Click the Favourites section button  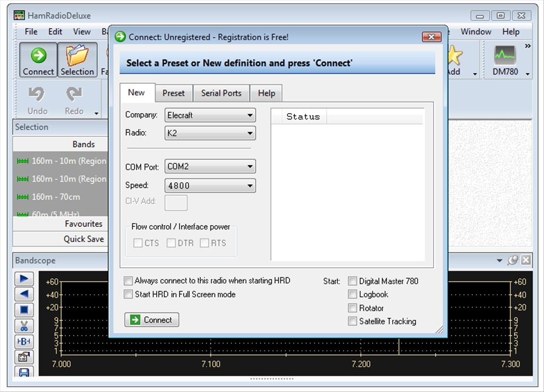pos(61,224)
